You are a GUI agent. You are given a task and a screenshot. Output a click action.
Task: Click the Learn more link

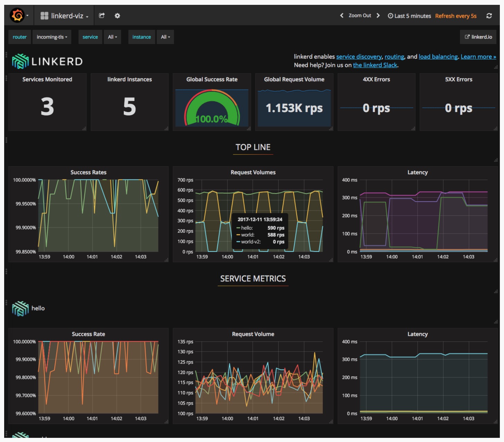point(478,57)
